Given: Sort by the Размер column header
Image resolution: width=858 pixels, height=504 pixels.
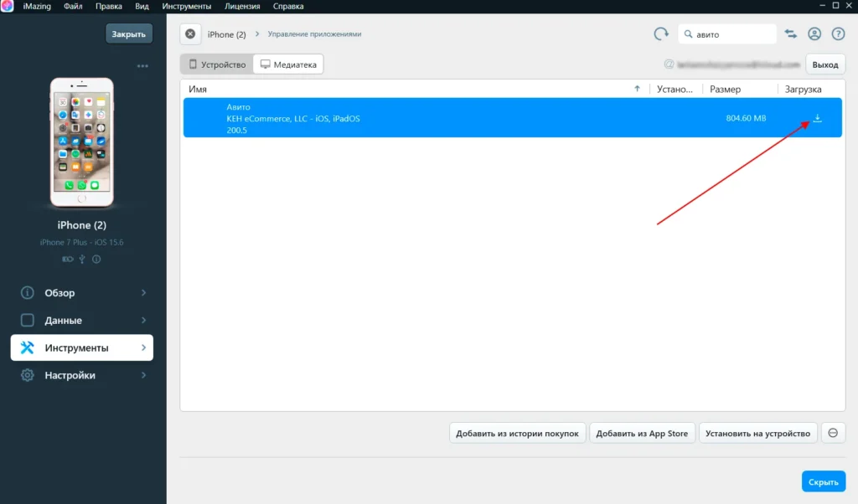Looking at the screenshot, I should point(725,89).
